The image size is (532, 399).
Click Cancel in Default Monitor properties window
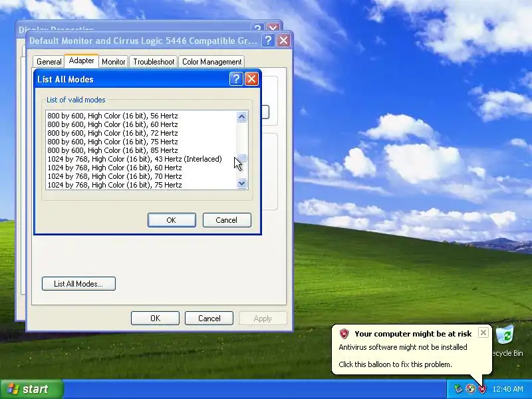click(209, 319)
